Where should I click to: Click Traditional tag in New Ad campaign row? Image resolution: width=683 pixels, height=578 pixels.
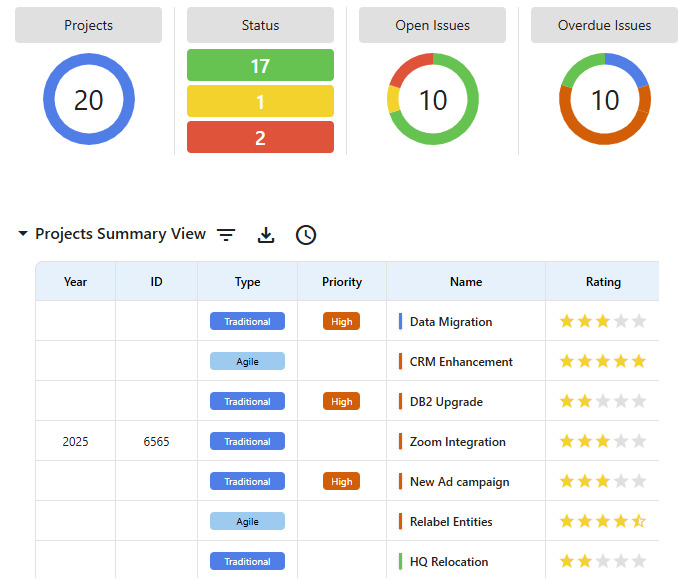(247, 481)
